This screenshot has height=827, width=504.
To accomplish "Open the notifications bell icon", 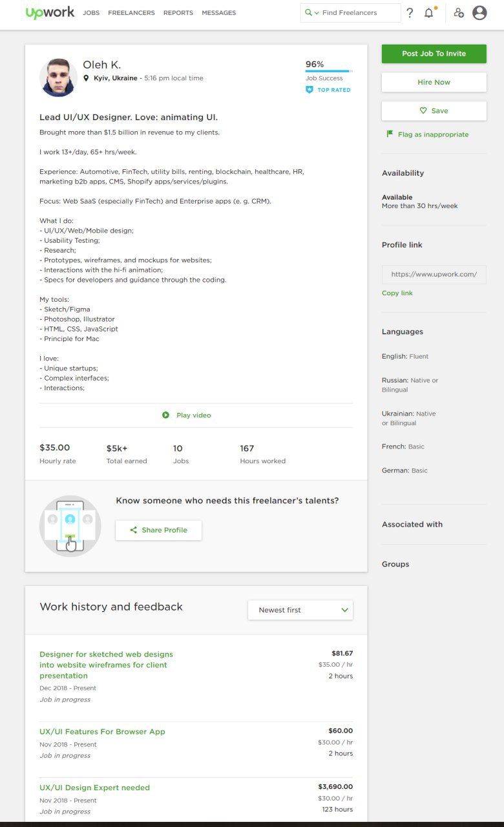I will (x=429, y=13).
